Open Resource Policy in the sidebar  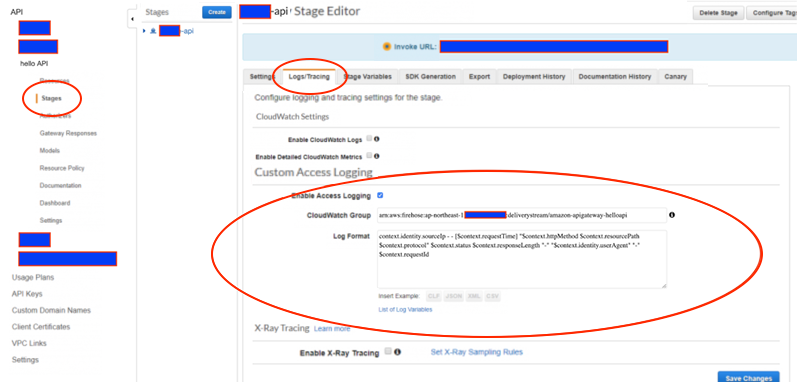coord(62,168)
